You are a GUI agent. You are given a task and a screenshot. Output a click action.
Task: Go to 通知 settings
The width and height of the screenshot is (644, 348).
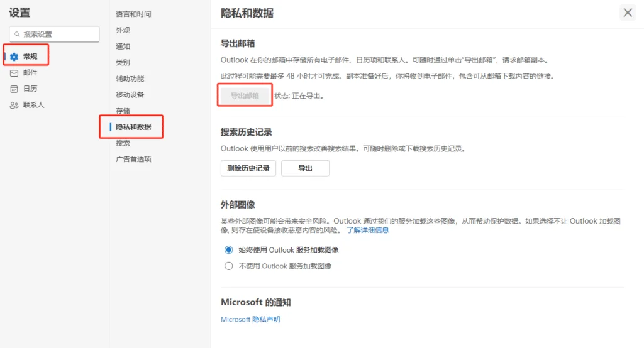click(123, 46)
